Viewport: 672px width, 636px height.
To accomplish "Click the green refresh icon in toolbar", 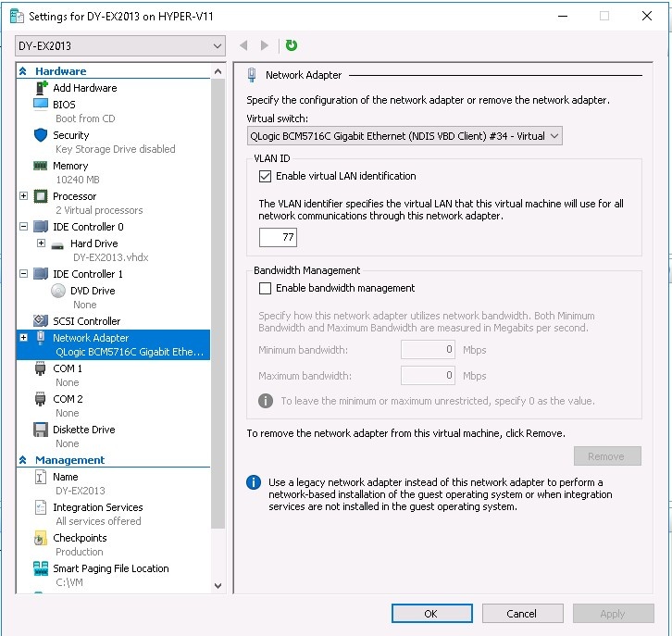I will (x=292, y=45).
